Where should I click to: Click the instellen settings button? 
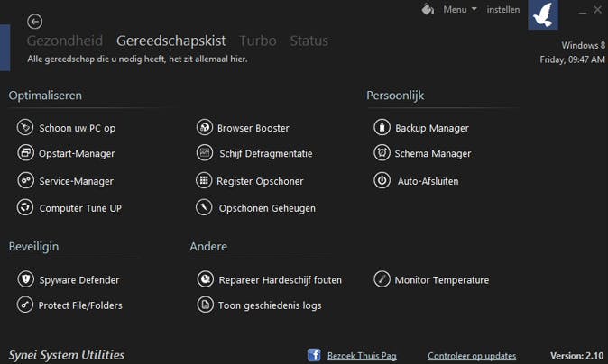[x=502, y=10]
